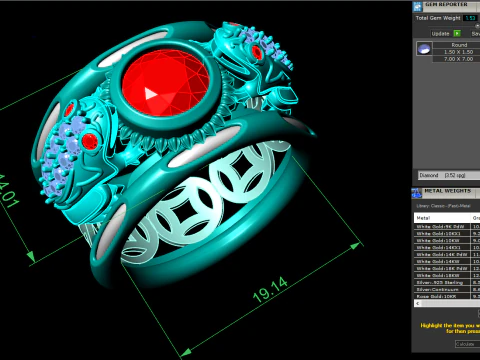Click the Metal column header

tap(442, 218)
